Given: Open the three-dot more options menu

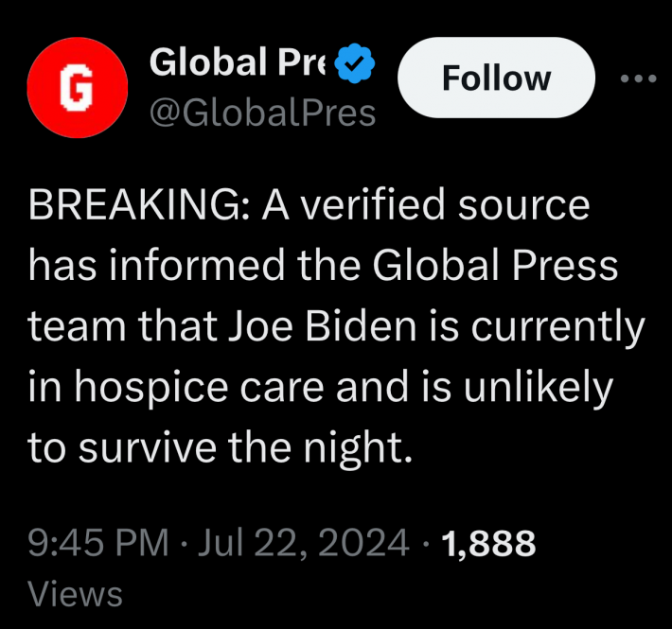Looking at the screenshot, I should tap(638, 79).
